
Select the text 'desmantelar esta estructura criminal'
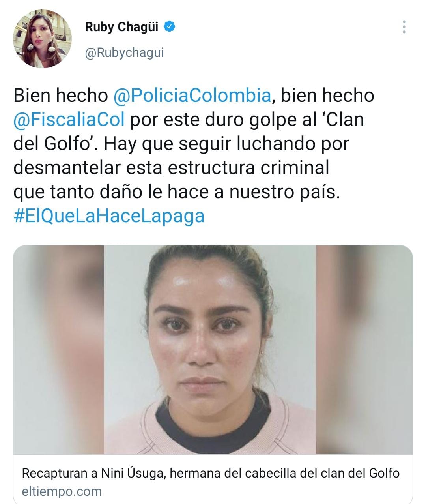(171, 167)
